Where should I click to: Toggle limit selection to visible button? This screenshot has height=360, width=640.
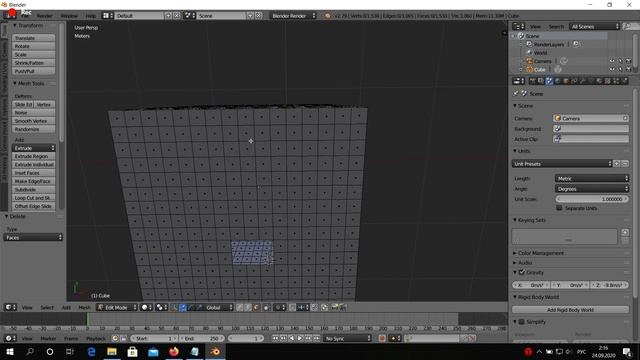[x=266, y=307]
